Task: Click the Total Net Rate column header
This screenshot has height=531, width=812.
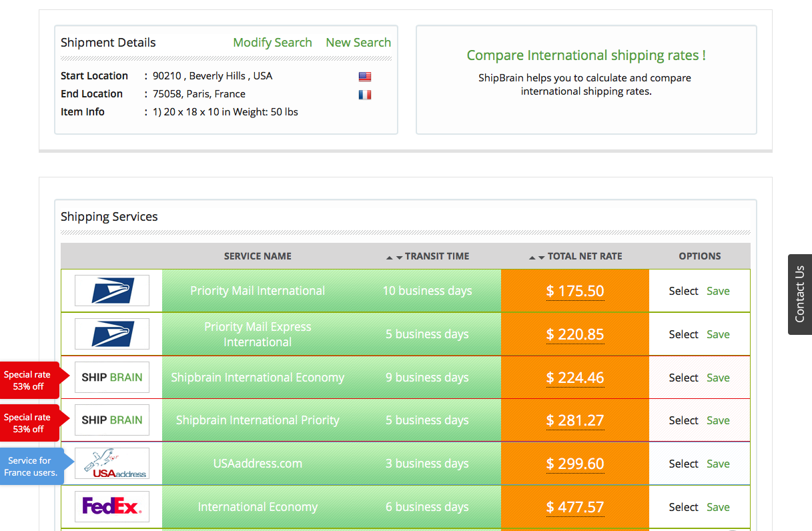Action: [584, 256]
